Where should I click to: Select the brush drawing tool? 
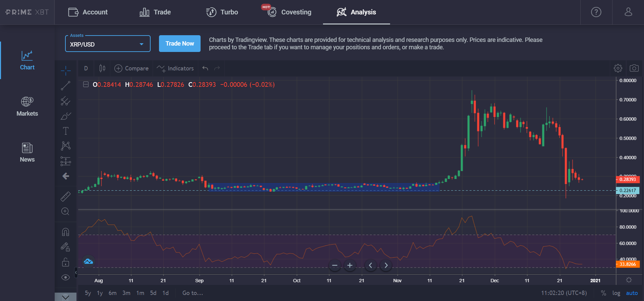pos(66,116)
